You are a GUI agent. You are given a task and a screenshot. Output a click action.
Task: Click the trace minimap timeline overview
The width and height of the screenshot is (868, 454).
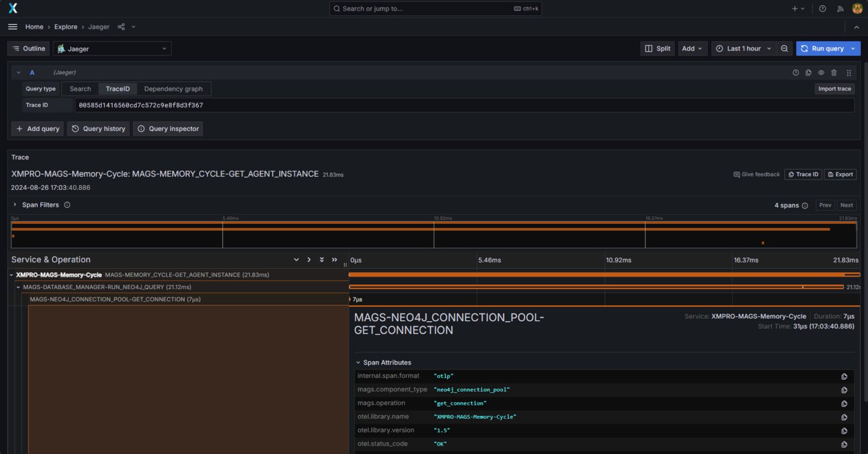[433, 234]
